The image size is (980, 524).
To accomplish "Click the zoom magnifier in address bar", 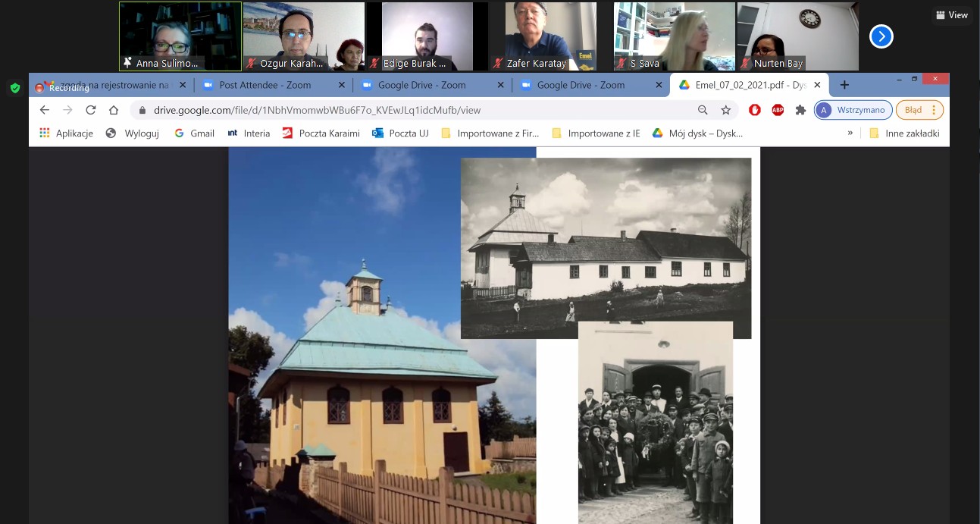I will pyautogui.click(x=703, y=110).
